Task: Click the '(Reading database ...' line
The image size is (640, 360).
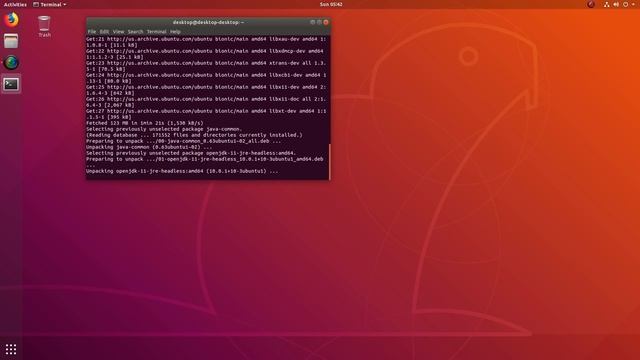Action: click(194, 135)
